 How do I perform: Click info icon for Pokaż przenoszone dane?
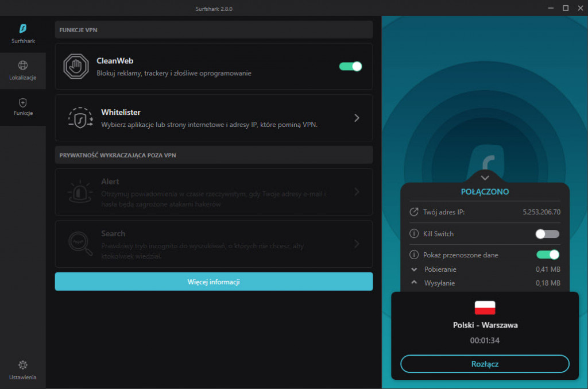[414, 255]
